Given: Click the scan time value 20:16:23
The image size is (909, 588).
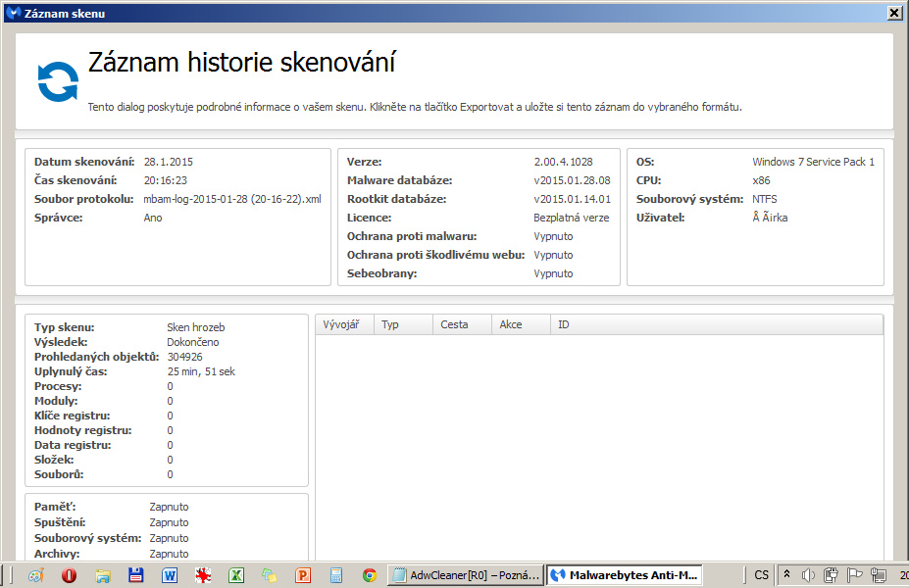Looking at the screenshot, I should point(165,180).
